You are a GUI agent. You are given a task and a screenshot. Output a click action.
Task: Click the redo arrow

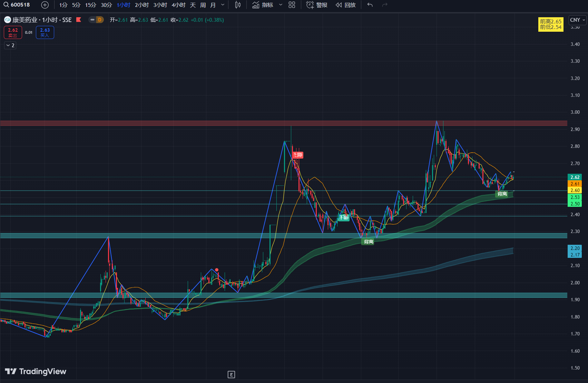pos(385,5)
